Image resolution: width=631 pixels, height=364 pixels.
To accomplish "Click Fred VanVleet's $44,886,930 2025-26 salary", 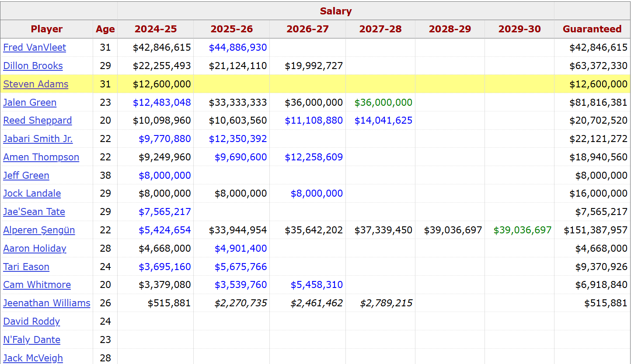I will click(x=237, y=47).
